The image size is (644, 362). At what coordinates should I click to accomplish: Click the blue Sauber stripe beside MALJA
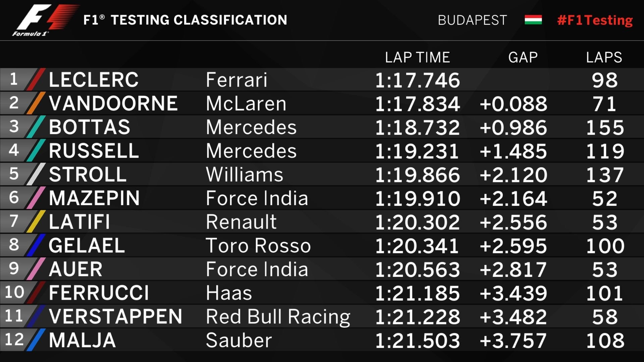pos(36,340)
